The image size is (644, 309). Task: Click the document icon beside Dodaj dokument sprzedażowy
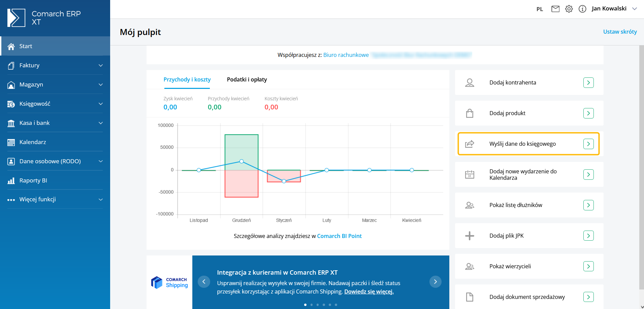[470, 297]
